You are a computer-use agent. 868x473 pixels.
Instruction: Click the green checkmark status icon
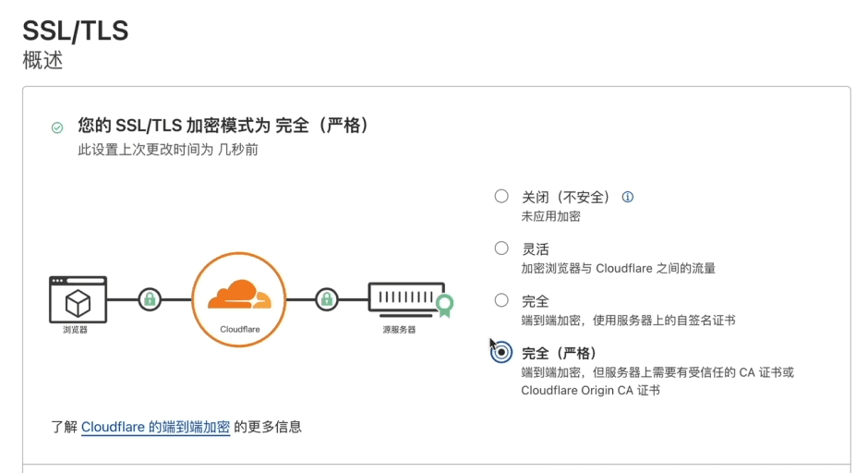pos(57,127)
